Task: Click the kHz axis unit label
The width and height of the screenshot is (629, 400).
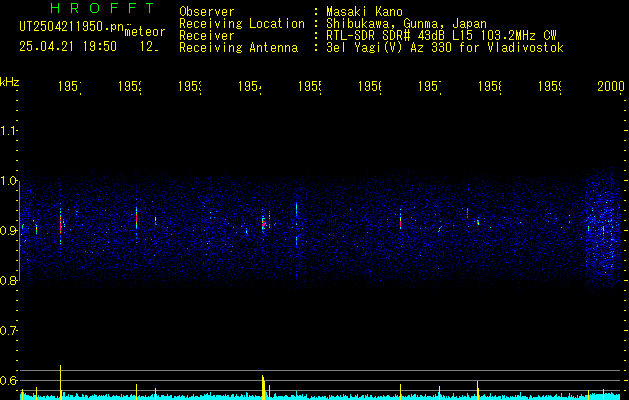Action: click(x=9, y=82)
